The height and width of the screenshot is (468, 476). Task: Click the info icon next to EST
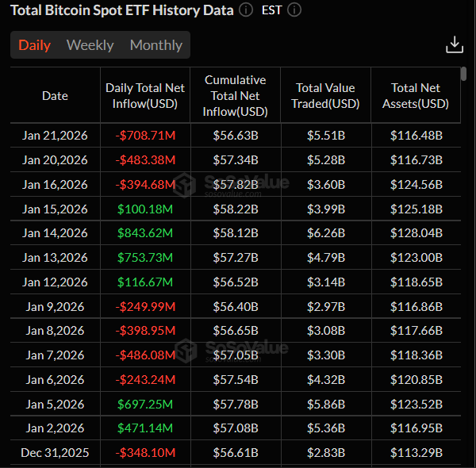[x=295, y=10]
